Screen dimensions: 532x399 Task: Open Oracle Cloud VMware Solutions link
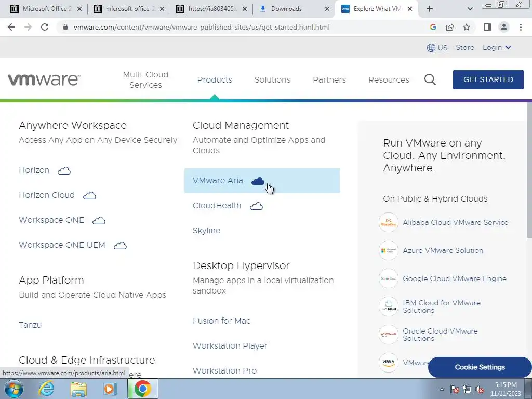440,335
